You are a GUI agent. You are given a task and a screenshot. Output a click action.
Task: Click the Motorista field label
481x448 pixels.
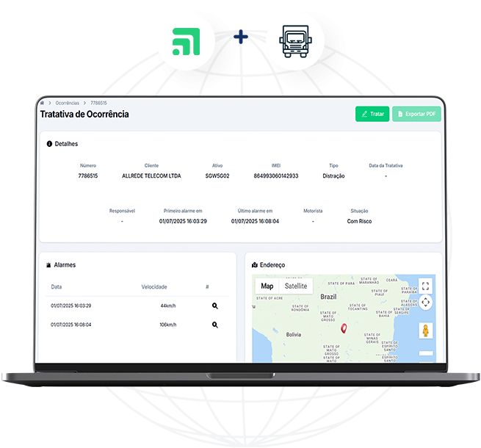[313, 211]
